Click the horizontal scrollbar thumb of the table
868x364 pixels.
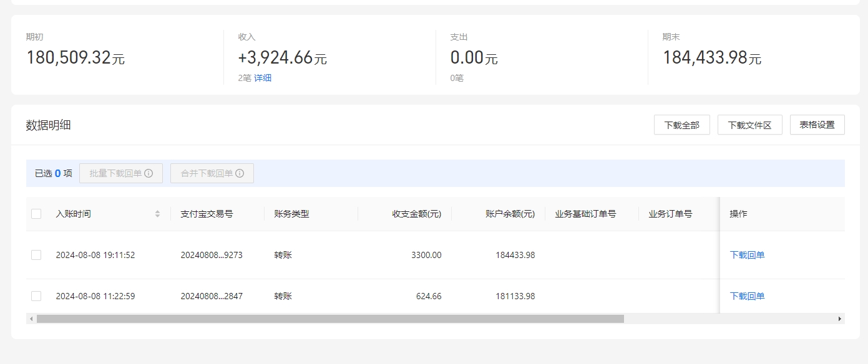(x=330, y=318)
